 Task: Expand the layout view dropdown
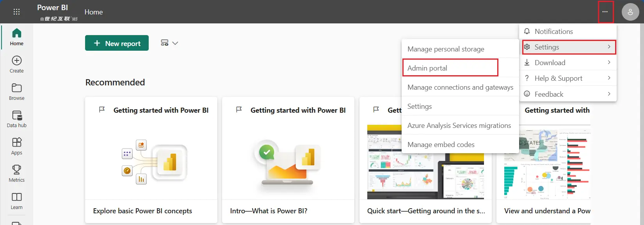coord(169,43)
